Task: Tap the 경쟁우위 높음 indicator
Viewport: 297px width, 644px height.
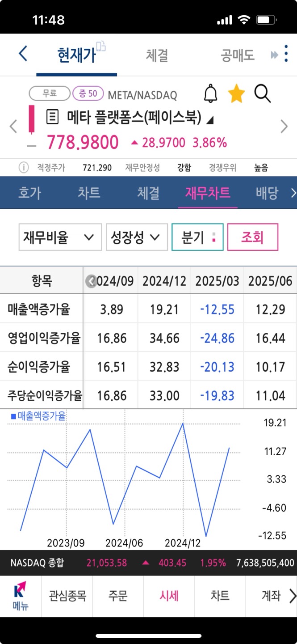Action: pos(238,168)
